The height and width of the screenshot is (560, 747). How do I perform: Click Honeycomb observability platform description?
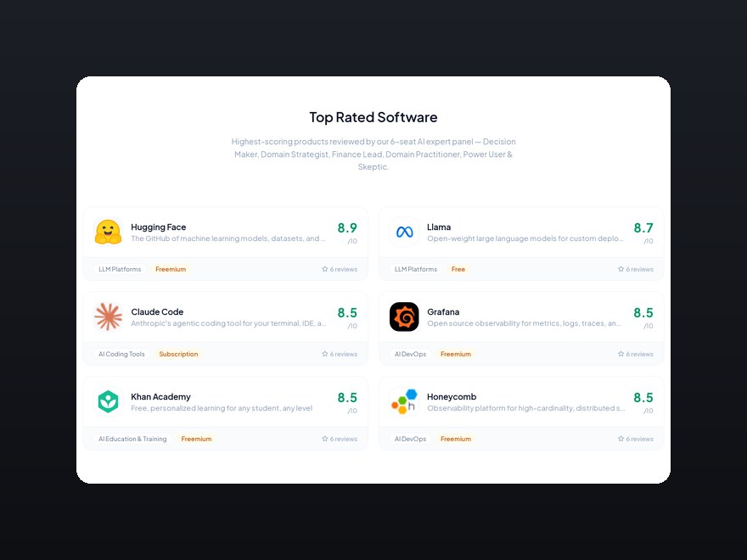(526, 408)
